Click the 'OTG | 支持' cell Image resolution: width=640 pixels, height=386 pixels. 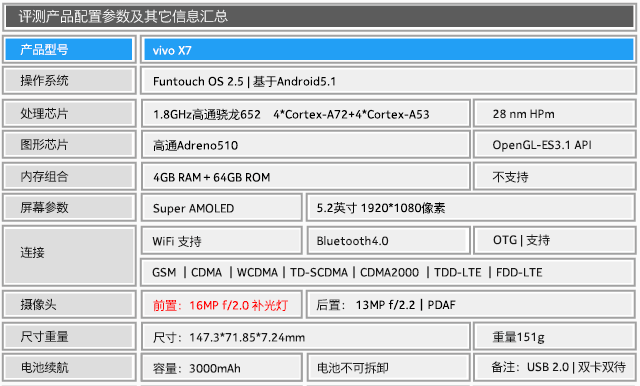click(x=555, y=240)
